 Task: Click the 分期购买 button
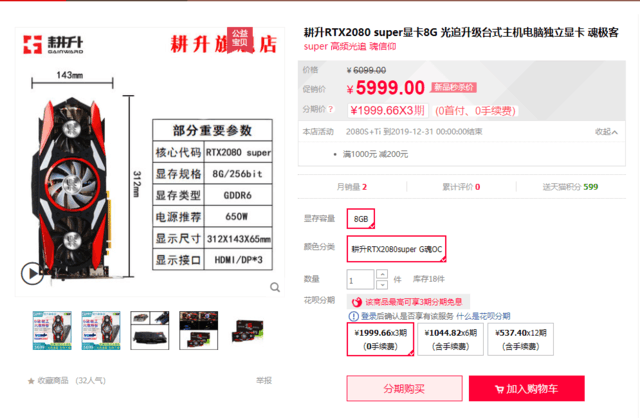tap(404, 388)
